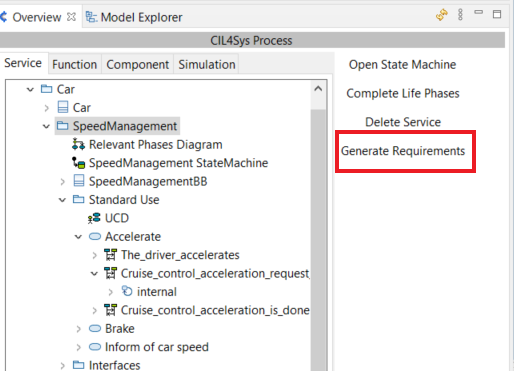Click the SpeedManagement StateMachine icon
Screen dimensions: 514x371
(x=78, y=163)
